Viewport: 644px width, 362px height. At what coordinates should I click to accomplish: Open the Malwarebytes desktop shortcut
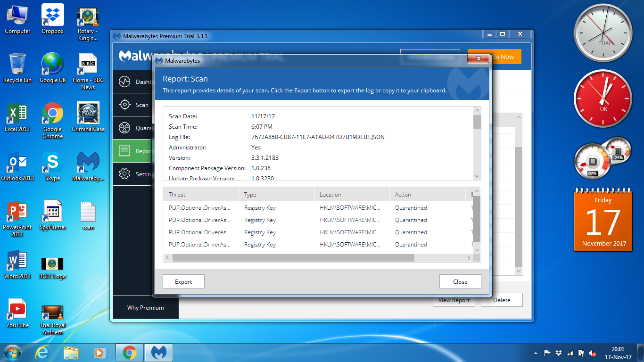[88, 166]
